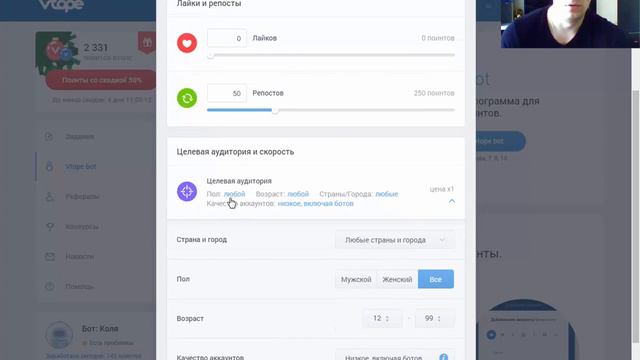640x360 pixels.
Task: Click the 250 поинтов cost text
Action: tap(434, 93)
